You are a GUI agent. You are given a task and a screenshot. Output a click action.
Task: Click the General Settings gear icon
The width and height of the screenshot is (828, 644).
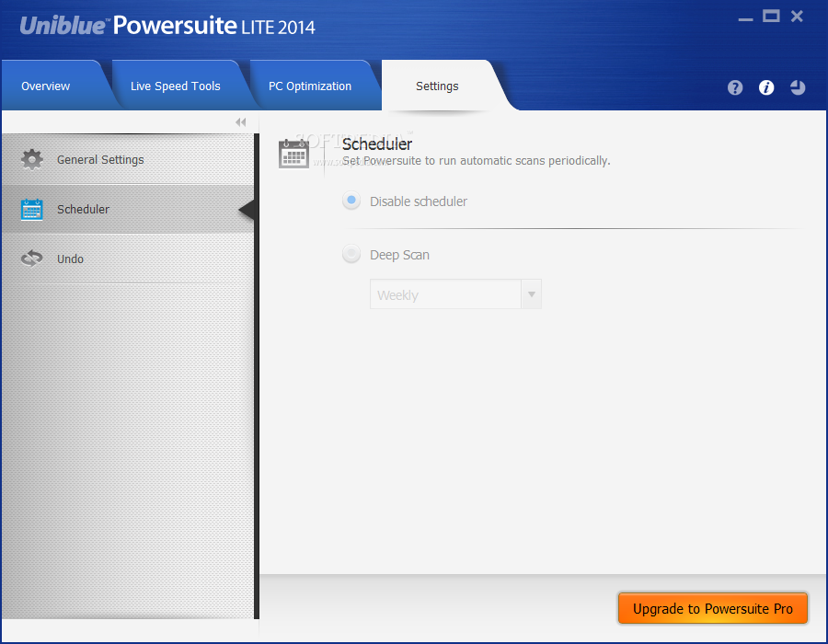pyautogui.click(x=31, y=159)
